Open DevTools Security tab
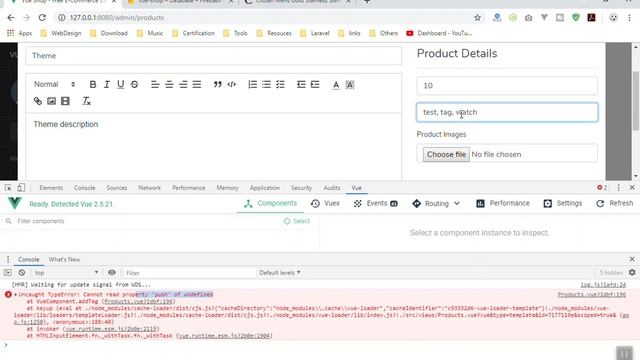 point(301,188)
